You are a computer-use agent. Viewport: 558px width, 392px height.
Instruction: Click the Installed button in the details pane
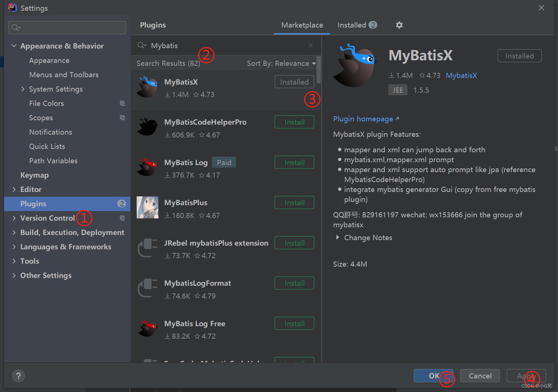click(x=519, y=56)
